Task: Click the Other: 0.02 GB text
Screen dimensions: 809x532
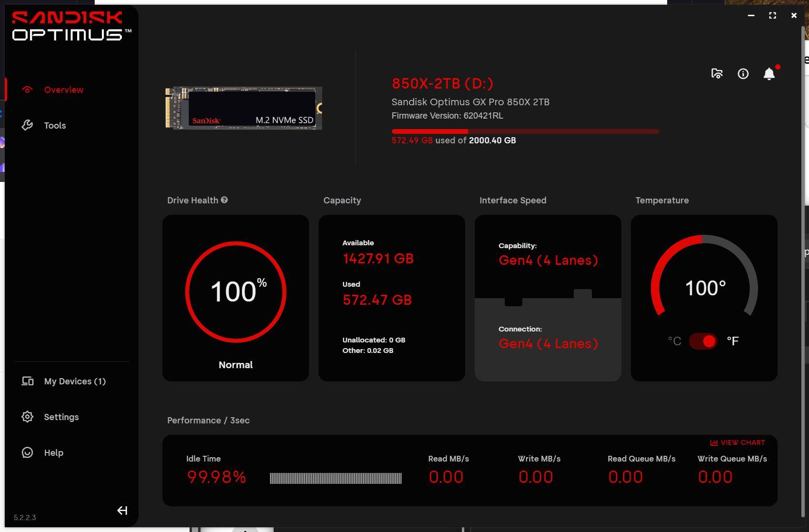Action: [368, 351]
